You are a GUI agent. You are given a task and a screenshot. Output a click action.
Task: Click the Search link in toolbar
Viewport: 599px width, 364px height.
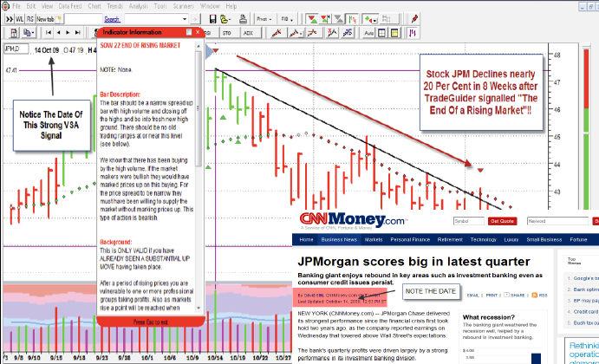click(x=112, y=19)
